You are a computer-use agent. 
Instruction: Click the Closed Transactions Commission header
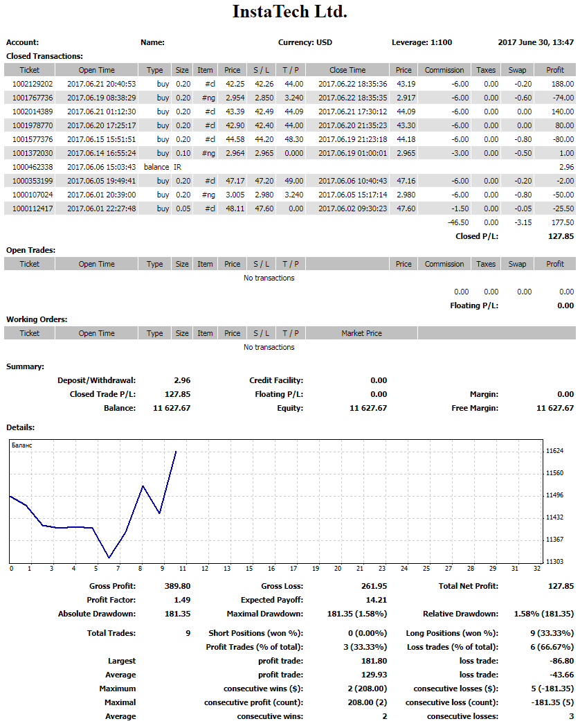tap(444, 70)
